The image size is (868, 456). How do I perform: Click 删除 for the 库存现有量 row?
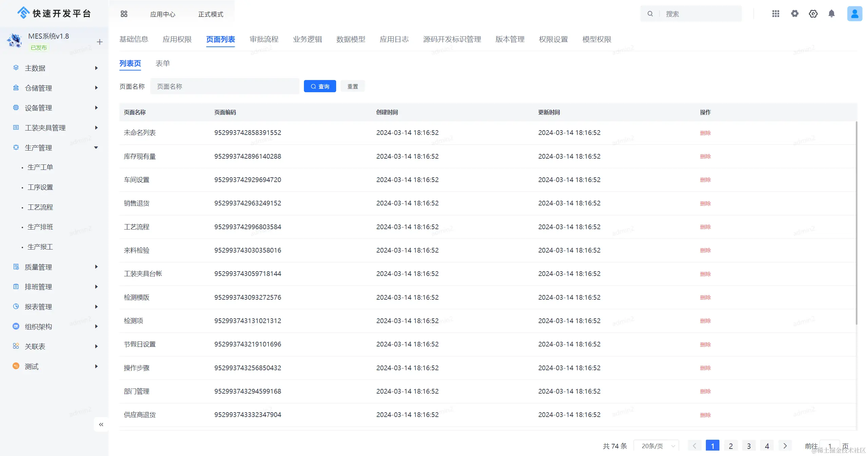705,156
